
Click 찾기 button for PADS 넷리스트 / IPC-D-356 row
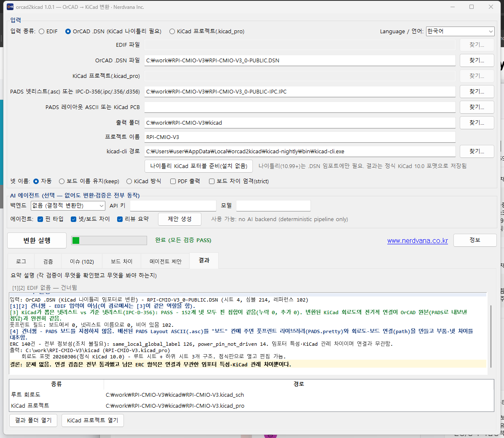point(477,91)
